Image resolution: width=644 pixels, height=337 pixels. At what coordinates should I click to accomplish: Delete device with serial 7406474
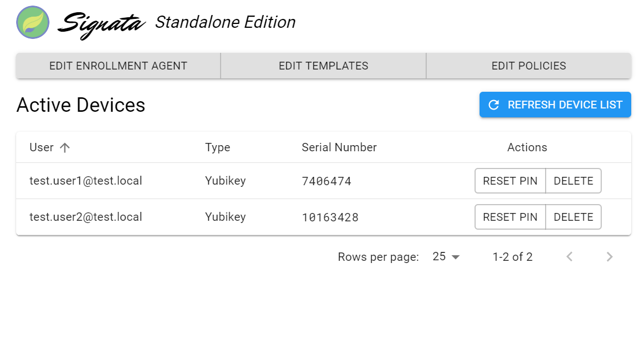point(573,181)
